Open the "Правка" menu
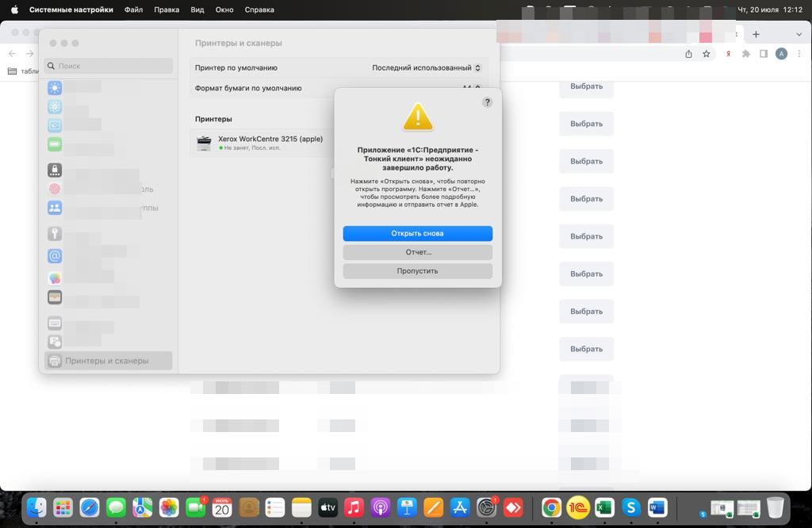Image resolution: width=812 pixels, height=528 pixels. click(x=167, y=10)
